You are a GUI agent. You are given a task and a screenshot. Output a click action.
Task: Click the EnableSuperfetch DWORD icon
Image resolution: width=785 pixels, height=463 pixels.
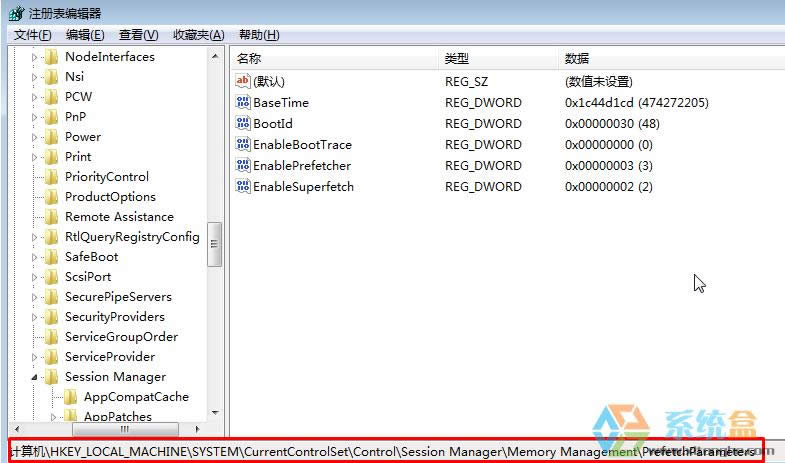[242, 186]
